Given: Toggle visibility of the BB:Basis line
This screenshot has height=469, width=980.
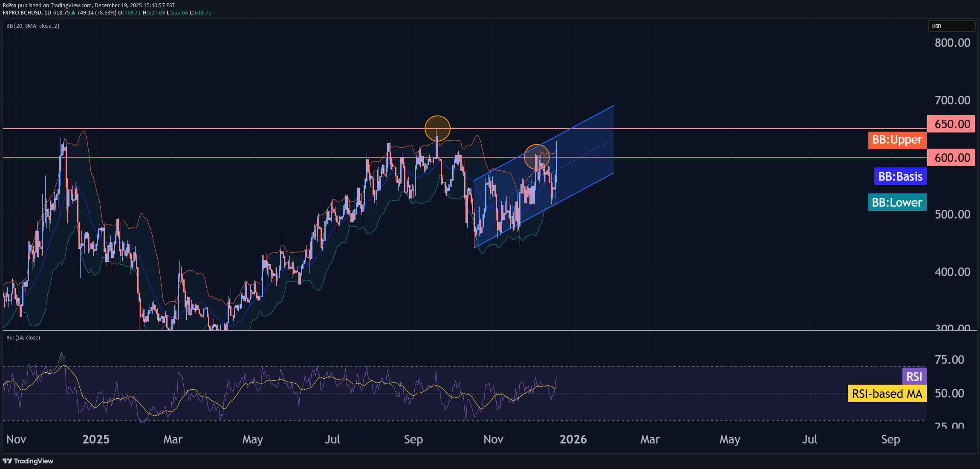Looking at the screenshot, I should click(x=900, y=176).
